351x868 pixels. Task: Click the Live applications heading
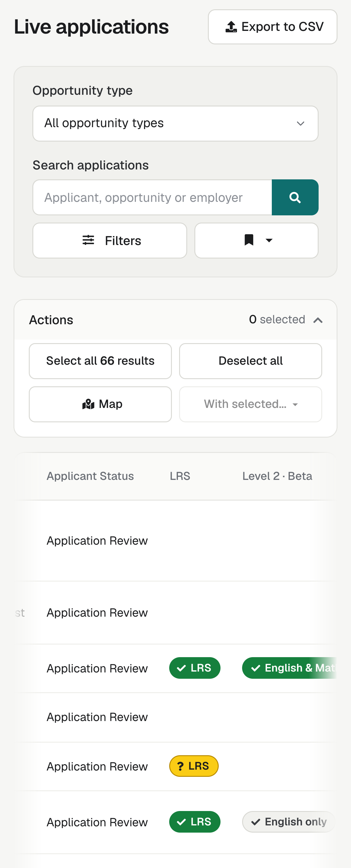tap(91, 27)
